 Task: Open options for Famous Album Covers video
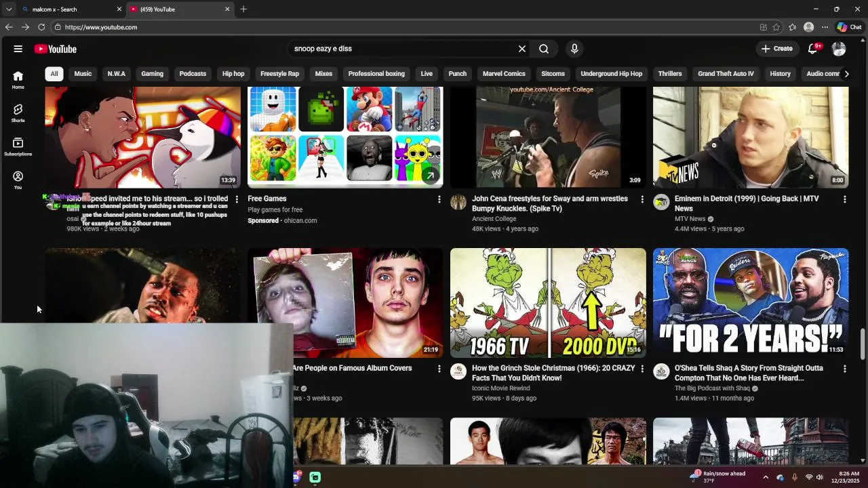coord(439,369)
